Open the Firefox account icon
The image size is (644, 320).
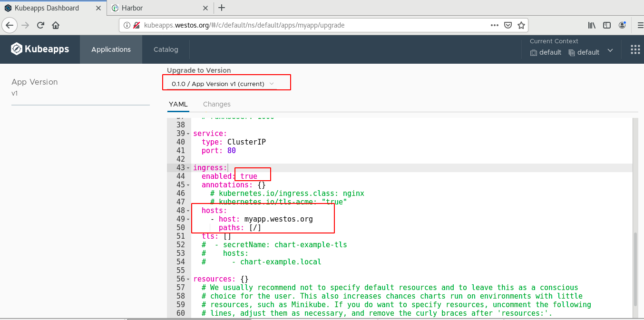tap(622, 25)
